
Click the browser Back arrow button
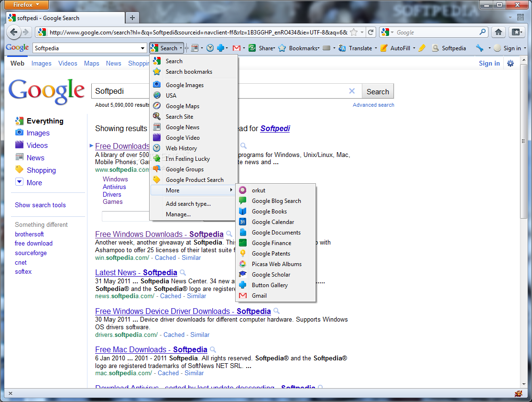click(x=13, y=32)
